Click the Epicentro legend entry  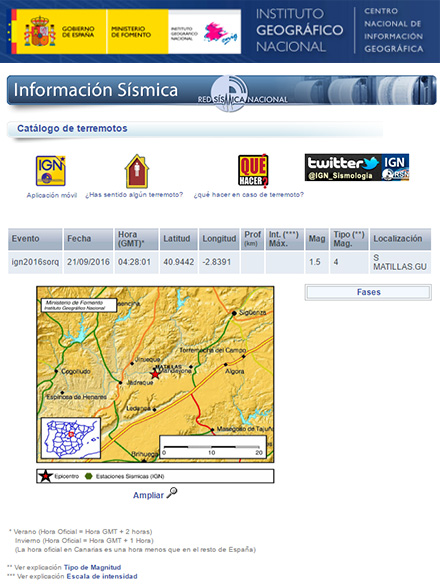pos(59,476)
